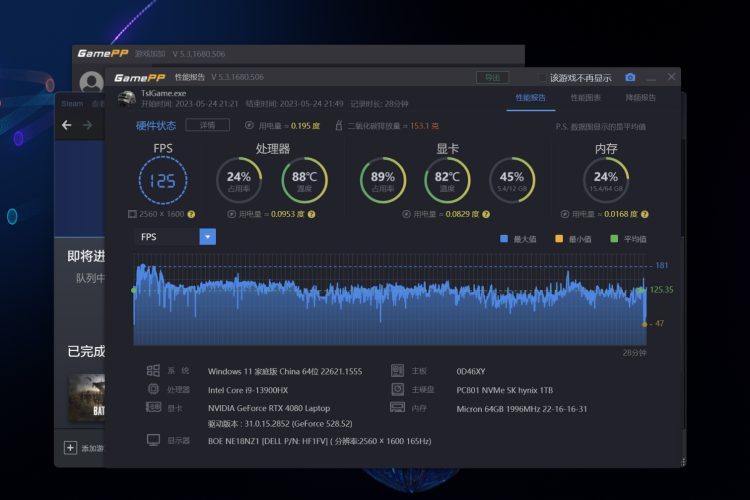Click the 0D46XY motherboard text
Image resolution: width=750 pixels, height=500 pixels.
(x=471, y=371)
